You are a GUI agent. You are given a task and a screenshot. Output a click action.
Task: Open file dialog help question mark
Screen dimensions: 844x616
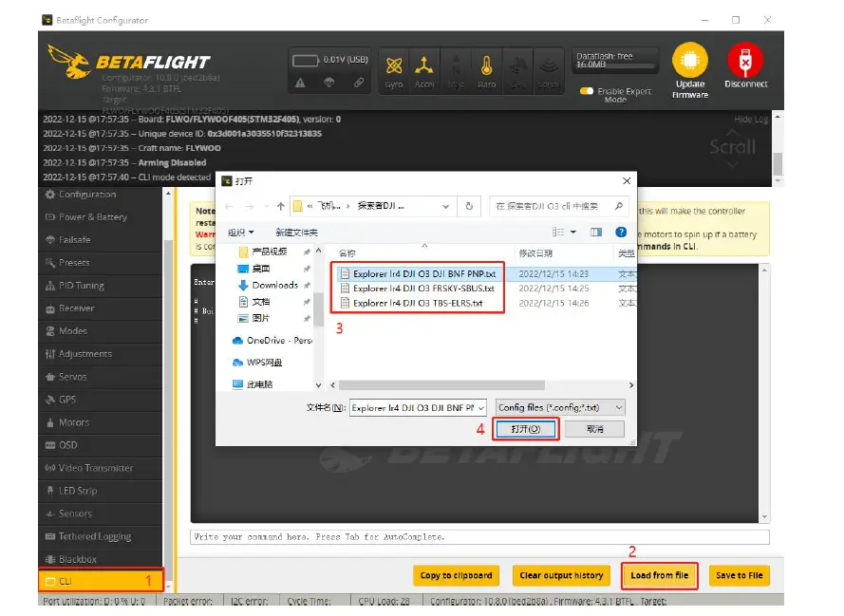(x=621, y=232)
